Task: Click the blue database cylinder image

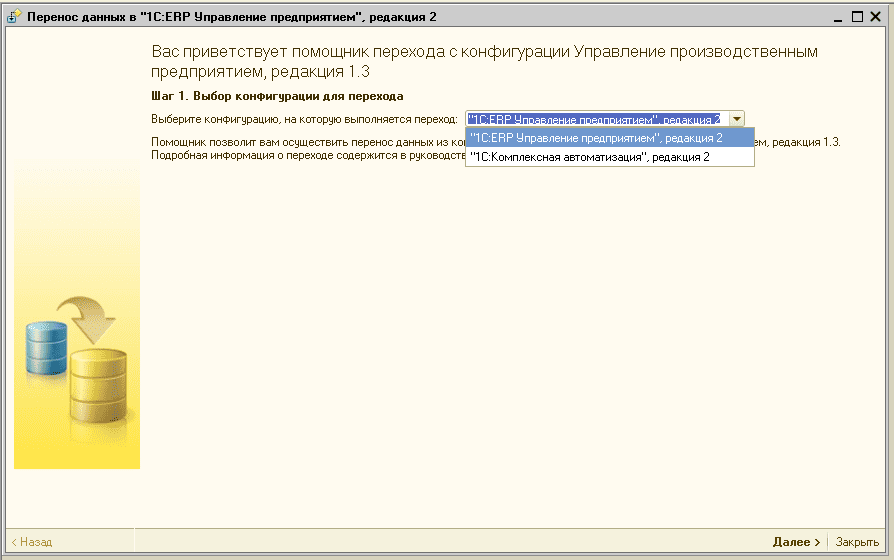Action: pyautogui.click(x=46, y=348)
